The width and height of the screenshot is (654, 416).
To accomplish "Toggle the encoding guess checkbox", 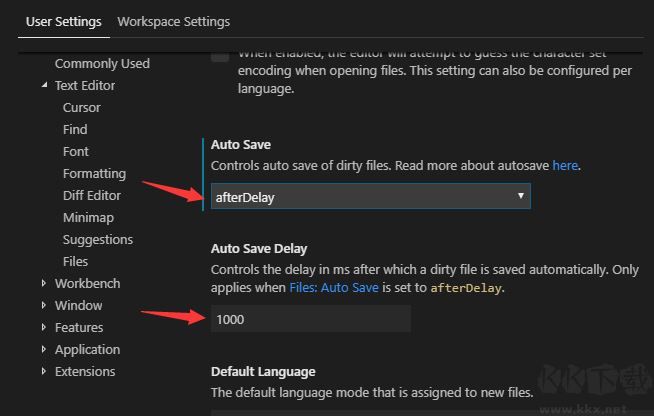I will 220,55.
